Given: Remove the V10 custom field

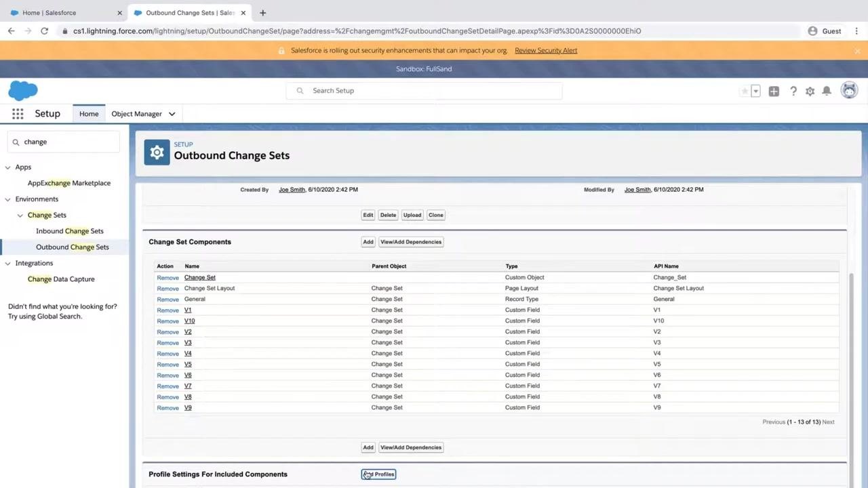Looking at the screenshot, I should click(x=167, y=321).
